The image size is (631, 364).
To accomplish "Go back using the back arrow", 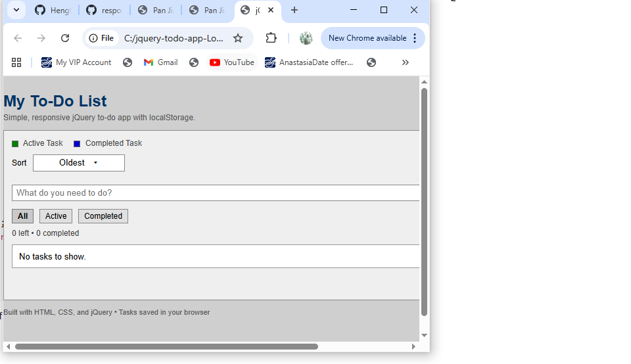I will click(x=18, y=38).
